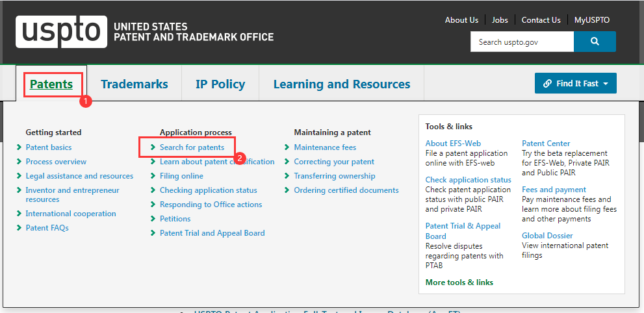
Task: Open the Patents menu tab
Action: click(51, 84)
